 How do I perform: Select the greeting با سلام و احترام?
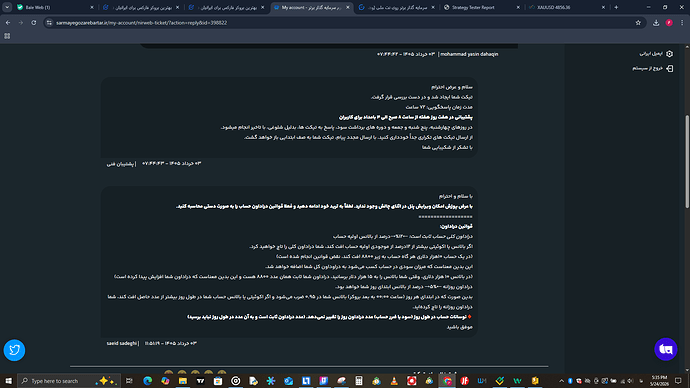pos(455,196)
